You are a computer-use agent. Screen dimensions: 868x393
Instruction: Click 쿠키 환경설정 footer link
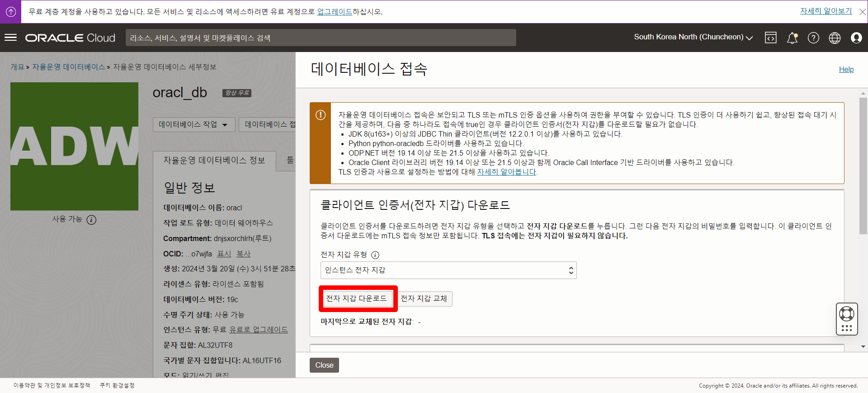click(x=117, y=385)
